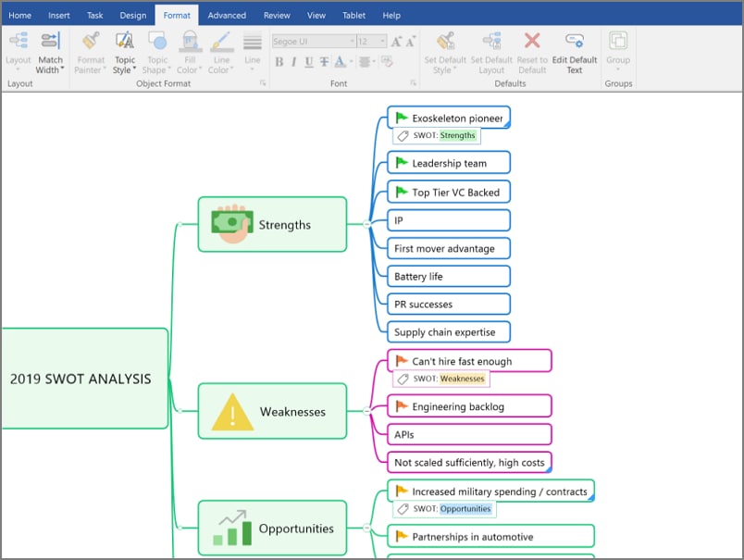Open the Font Color picker
744x560 pixels.
click(x=341, y=61)
